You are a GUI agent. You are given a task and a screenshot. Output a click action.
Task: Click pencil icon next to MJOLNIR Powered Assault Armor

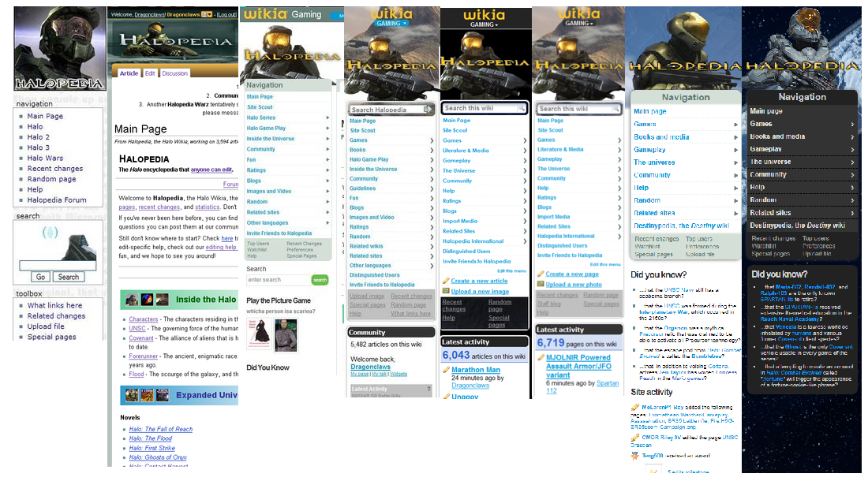pyautogui.click(x=541, y=357)
